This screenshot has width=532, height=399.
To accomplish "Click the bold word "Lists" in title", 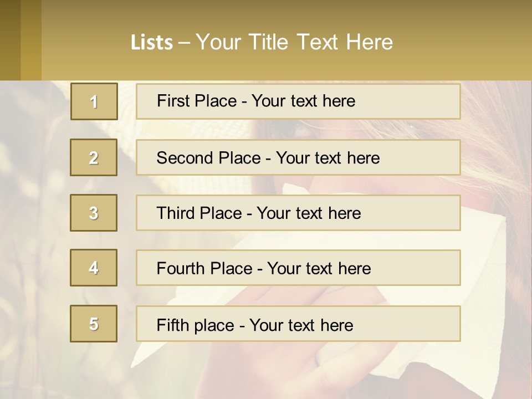I will 152,43.
